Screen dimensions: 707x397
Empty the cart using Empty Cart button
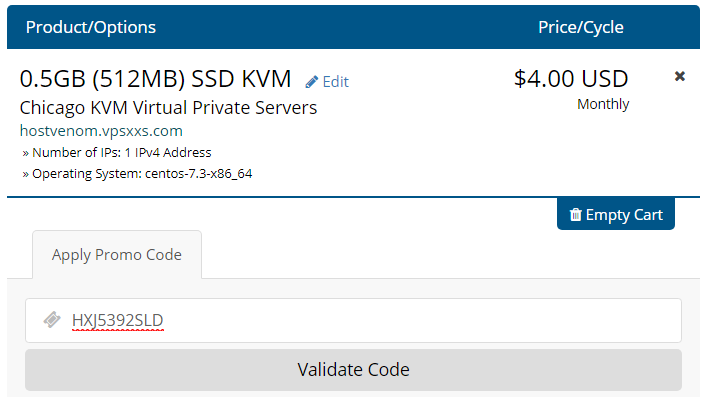(x=615, y=214)
